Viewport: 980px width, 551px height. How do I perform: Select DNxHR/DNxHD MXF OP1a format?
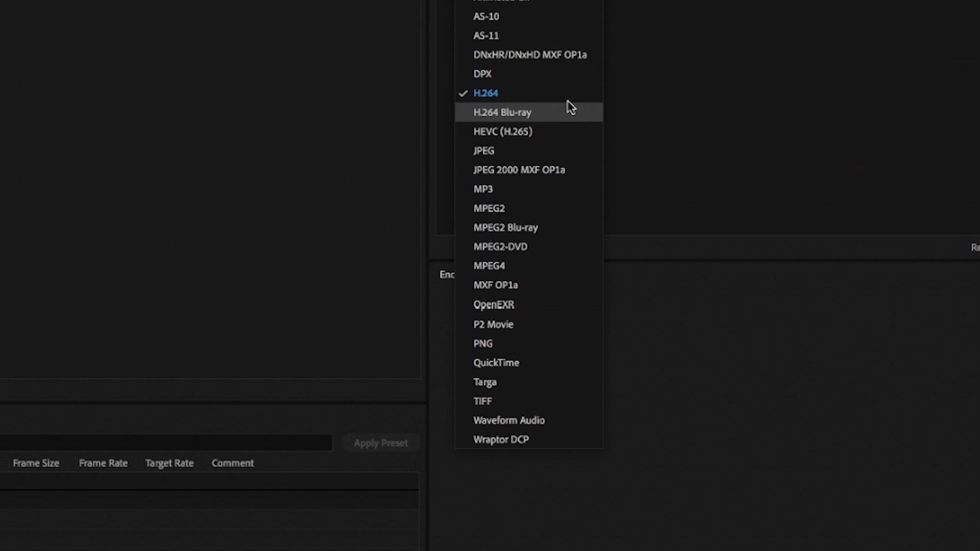click(x=529, y=55)
